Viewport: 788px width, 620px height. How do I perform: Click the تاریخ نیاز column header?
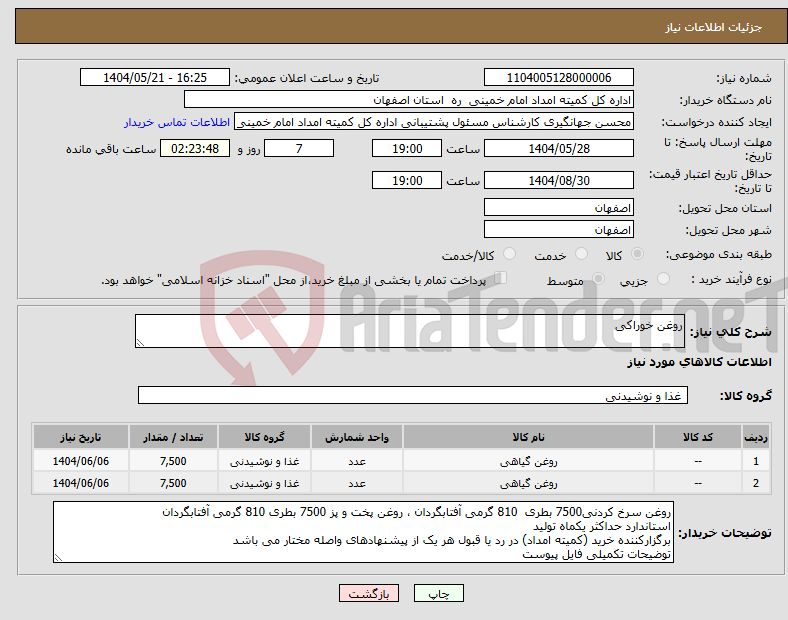81,437
